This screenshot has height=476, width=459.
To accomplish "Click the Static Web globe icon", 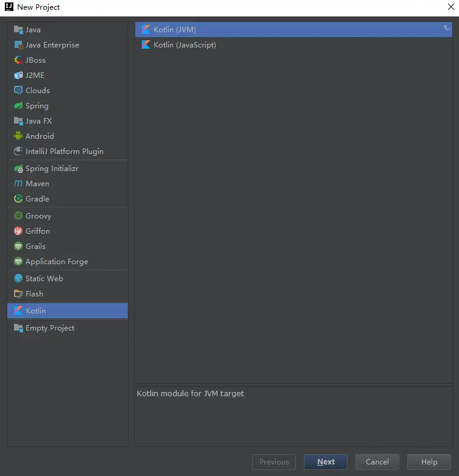I will (18, 278).
